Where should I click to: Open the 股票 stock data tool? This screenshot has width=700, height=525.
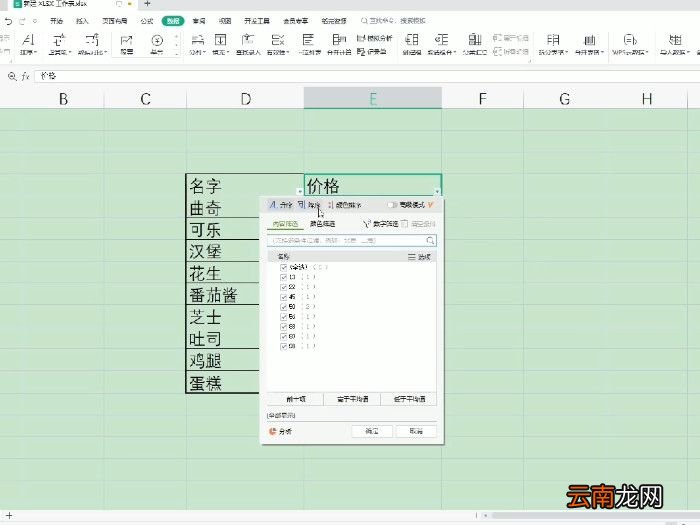click(x=127, y=45)
